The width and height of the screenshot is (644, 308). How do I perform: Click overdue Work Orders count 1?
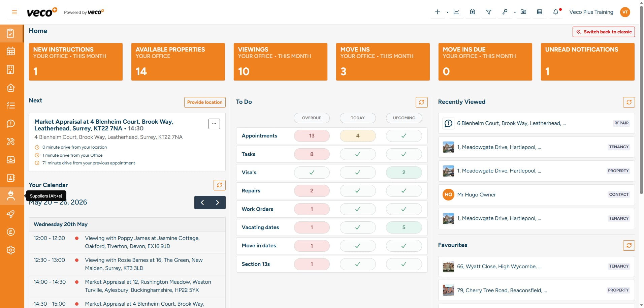[x=312, y=209]
